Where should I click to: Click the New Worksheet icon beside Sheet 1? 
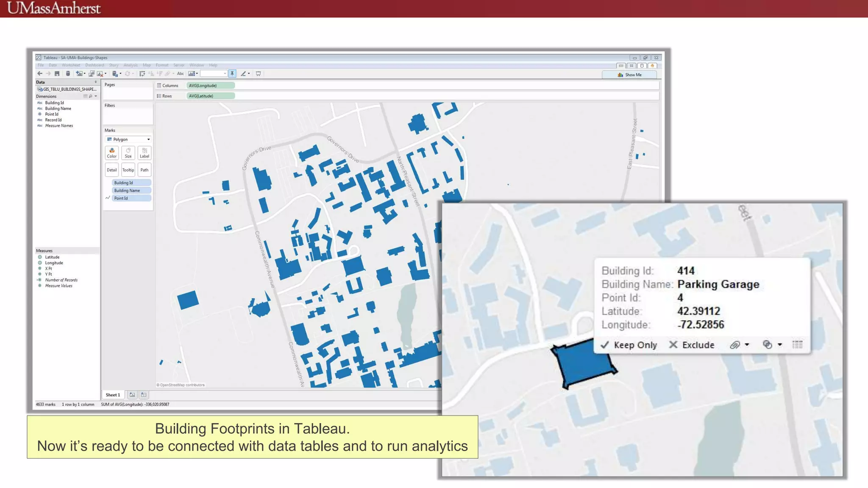click(132, 395)
